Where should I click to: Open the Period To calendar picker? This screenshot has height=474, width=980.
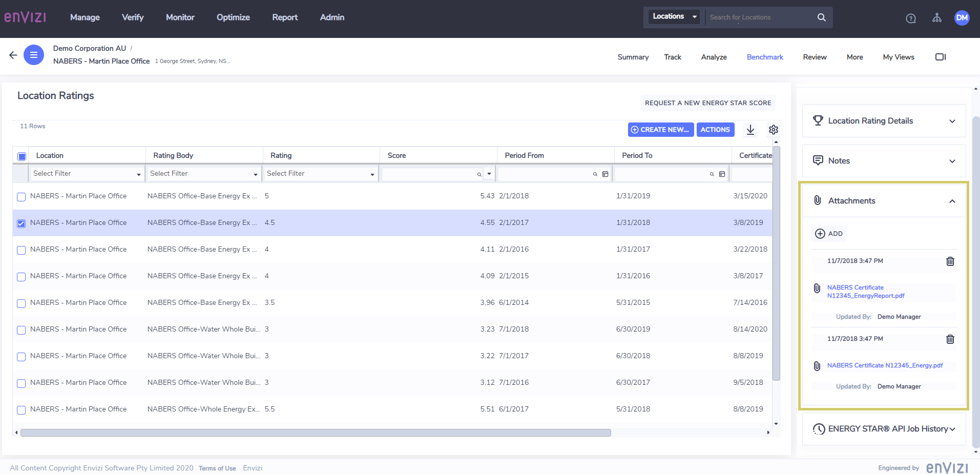click(722, 174)
